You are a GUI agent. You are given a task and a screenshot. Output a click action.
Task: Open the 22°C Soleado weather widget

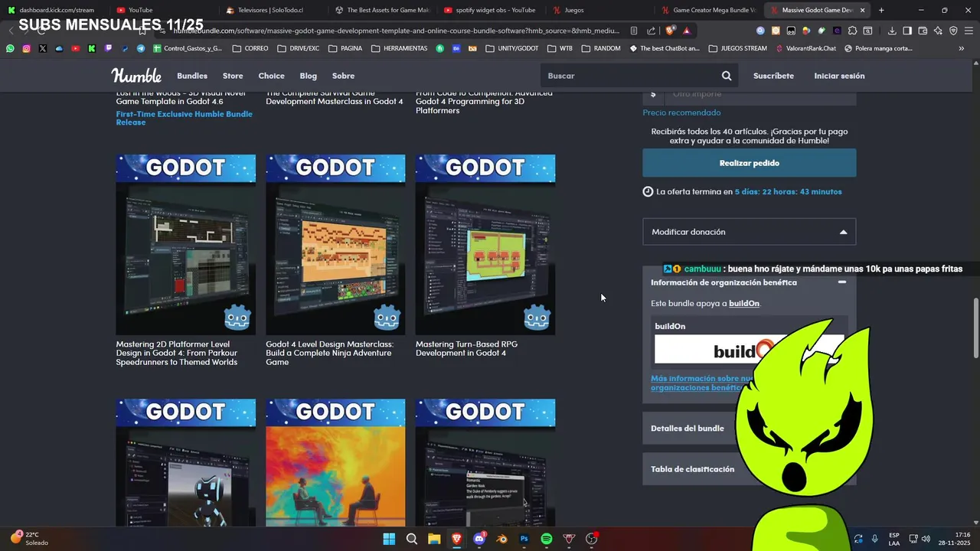31,539
